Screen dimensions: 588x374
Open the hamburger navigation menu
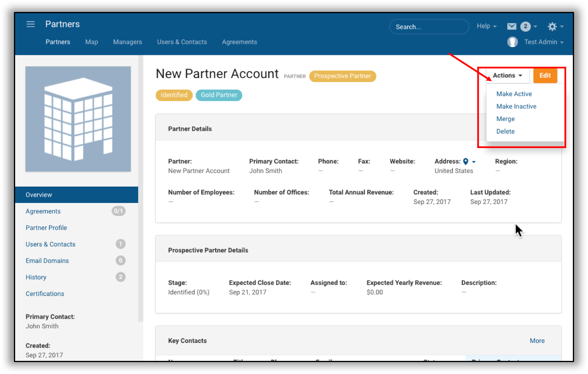(30, 24)
